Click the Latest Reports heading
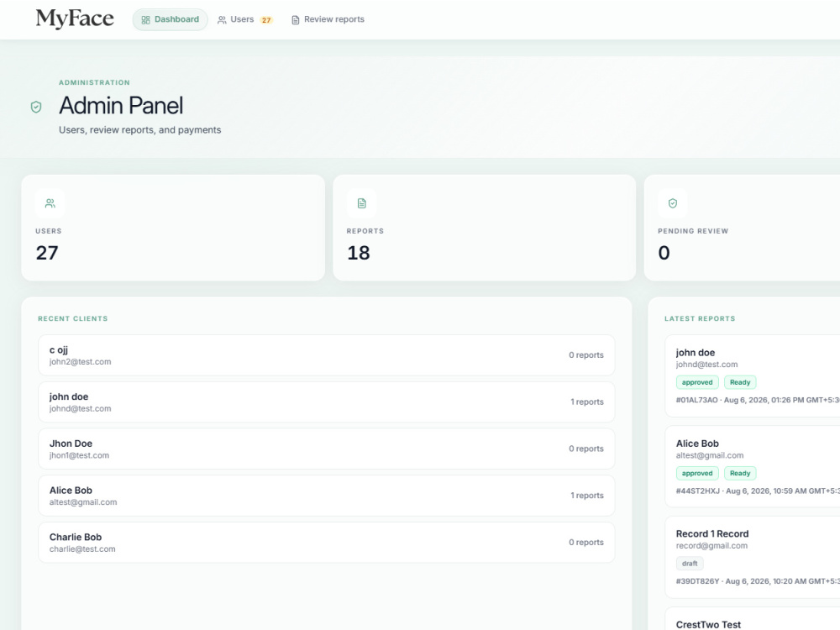This screenshot has height=630, width=840. tap(700, 318)
